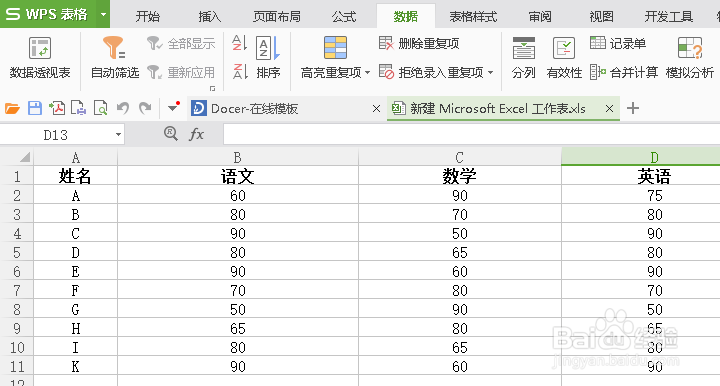The width and height of the screenshot is (720, 386).
Task: Click header cell 数学
Action: pyautogui.click(x=459, y=176)
